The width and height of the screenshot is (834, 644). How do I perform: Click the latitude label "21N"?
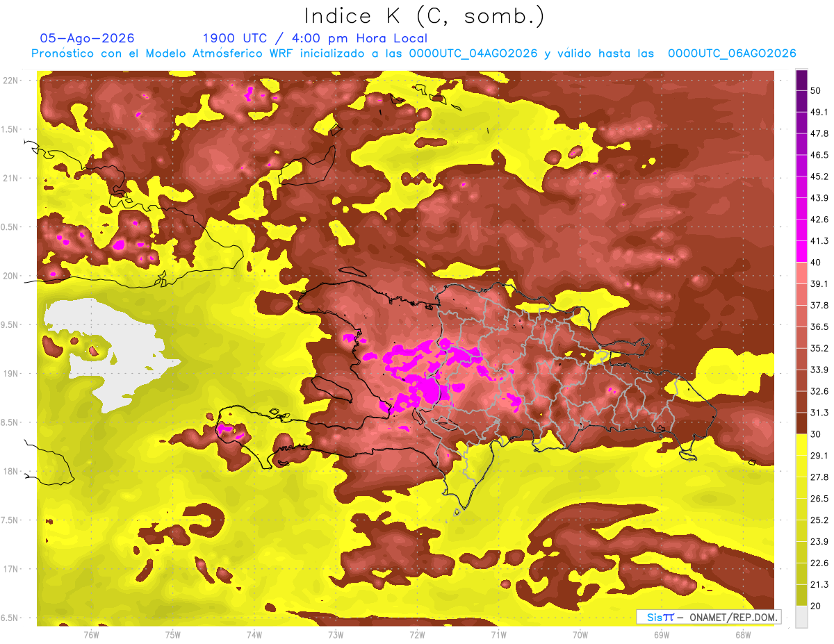tap(10, 179)
